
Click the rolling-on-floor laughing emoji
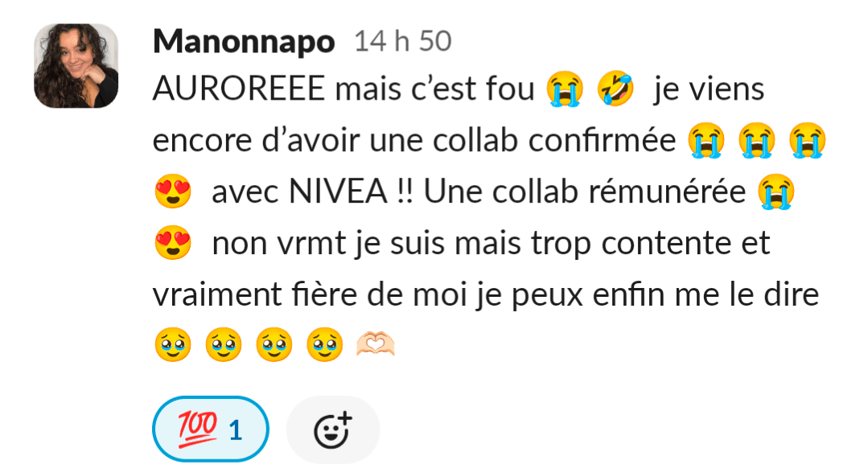coord(615,88)
